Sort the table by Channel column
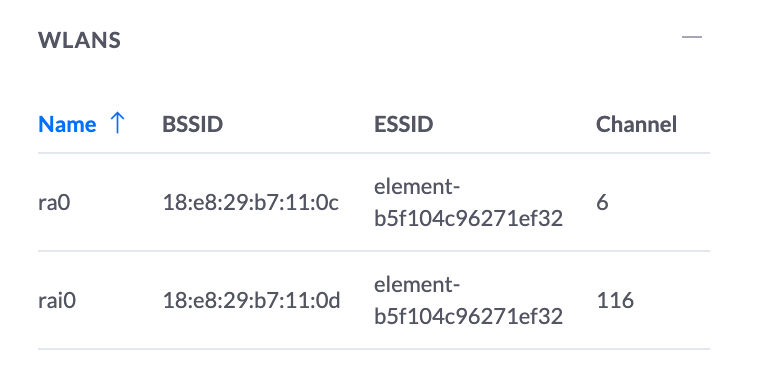The height and width of the screenshot is (366, 772). 636,124
